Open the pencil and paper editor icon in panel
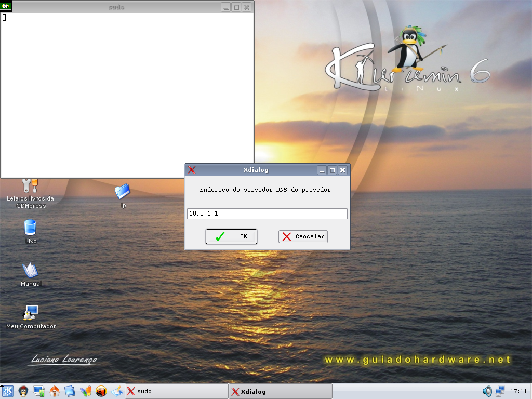Screen dimensions: 532x399 117,391
